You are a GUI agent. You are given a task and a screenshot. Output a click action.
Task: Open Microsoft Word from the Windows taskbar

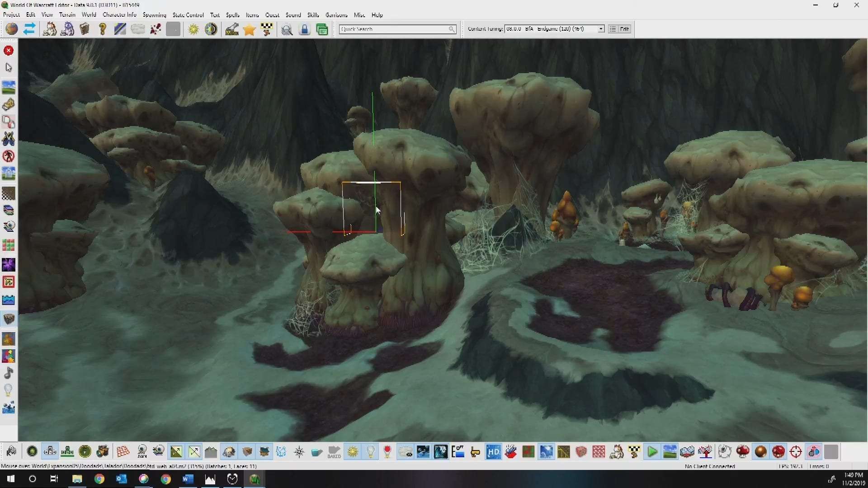coord(188,479)
